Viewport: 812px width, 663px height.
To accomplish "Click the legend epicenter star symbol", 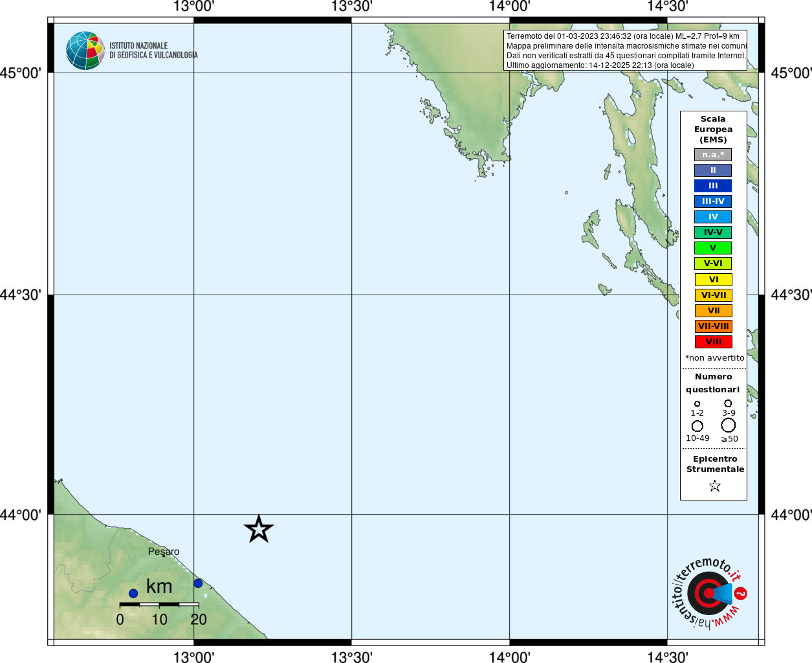I will point(715,486).
